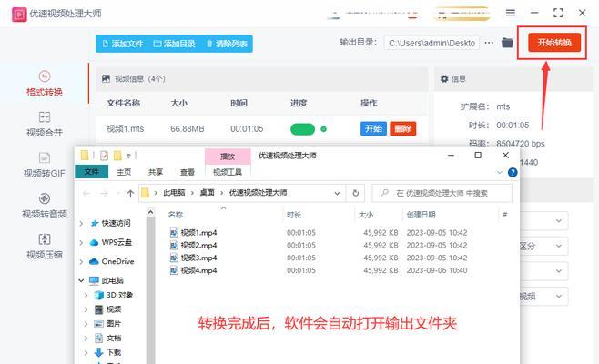Click the green progress bar of 视频1.mts
Image resolution: width=599 pixels, height=364 pixels.
pos(302,129)
